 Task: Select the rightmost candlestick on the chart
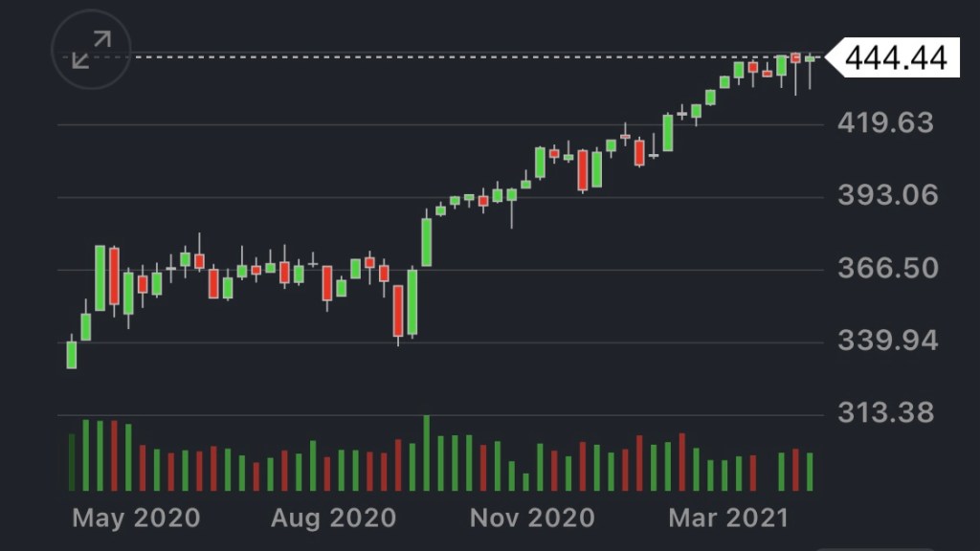[x=811, y=59]
